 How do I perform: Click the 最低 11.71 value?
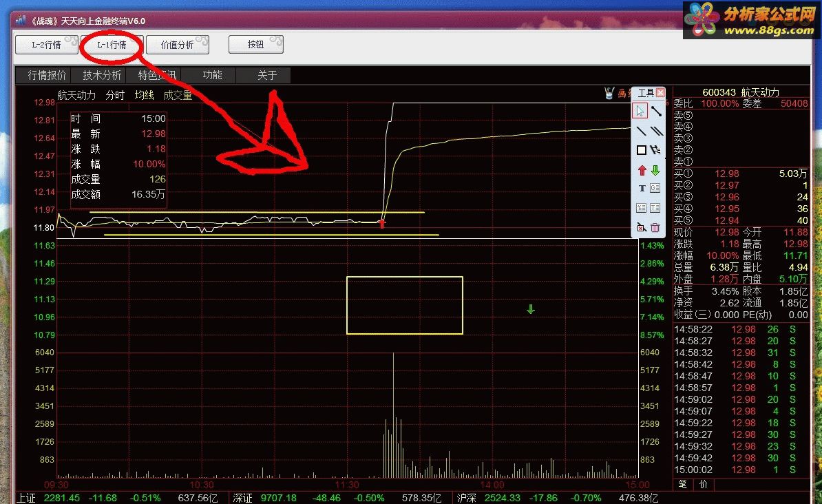796,255
